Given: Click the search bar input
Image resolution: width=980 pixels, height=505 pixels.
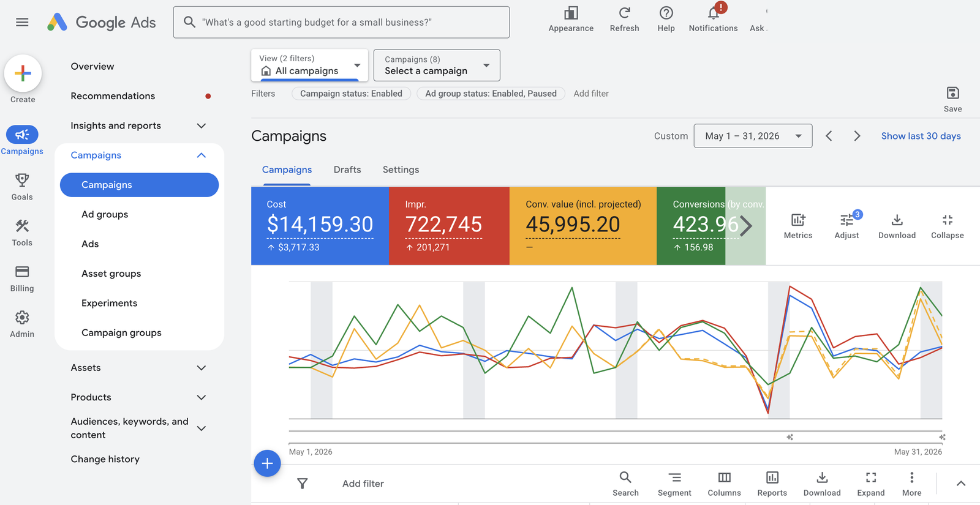Looking at the screenshot, I should click(341, 23).
